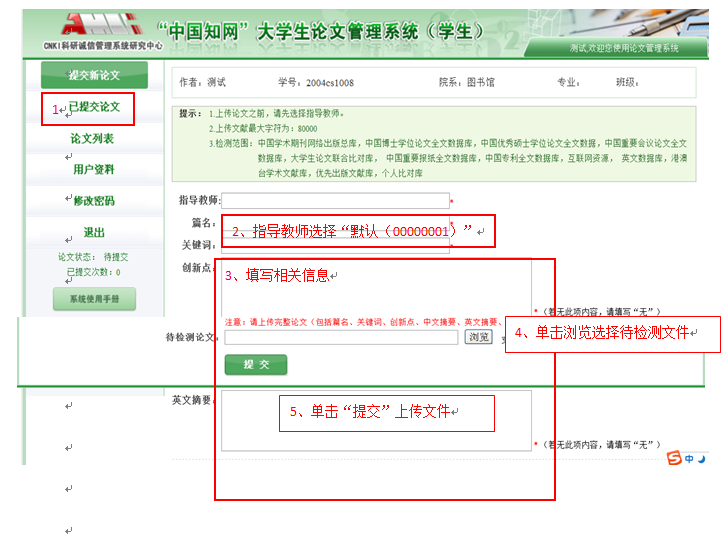
Task: Go to 用户资料 in sidebar
Action: [93, 169]
